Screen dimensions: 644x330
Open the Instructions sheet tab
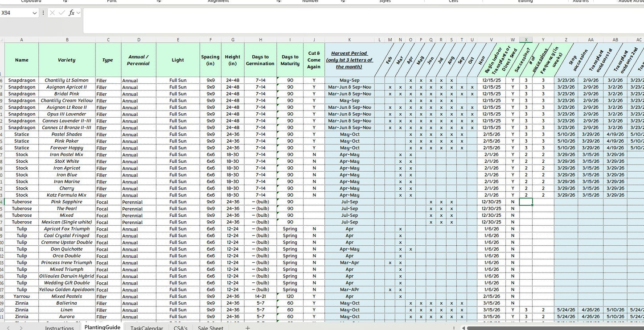[x=58, y=328]
